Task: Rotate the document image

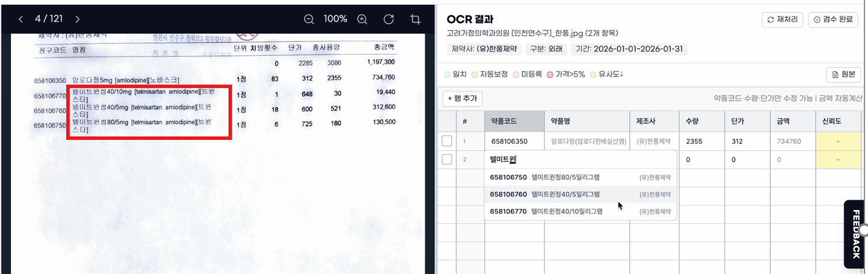Action: [x=389, y=19]
